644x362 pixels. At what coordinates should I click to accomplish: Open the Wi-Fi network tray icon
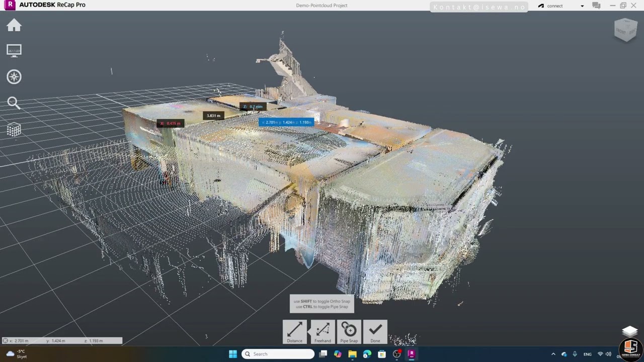[600, 354]
